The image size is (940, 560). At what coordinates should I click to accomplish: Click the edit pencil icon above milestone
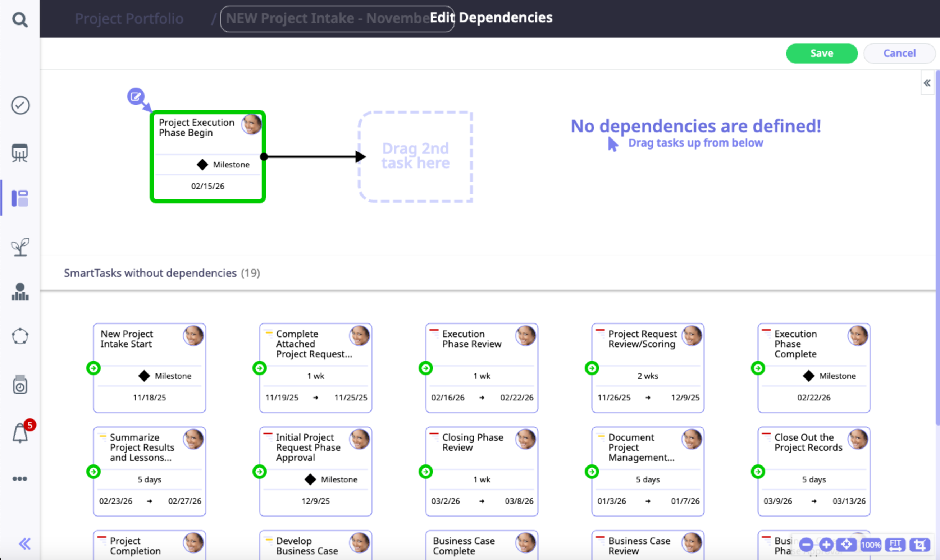(x=136, y=97)
